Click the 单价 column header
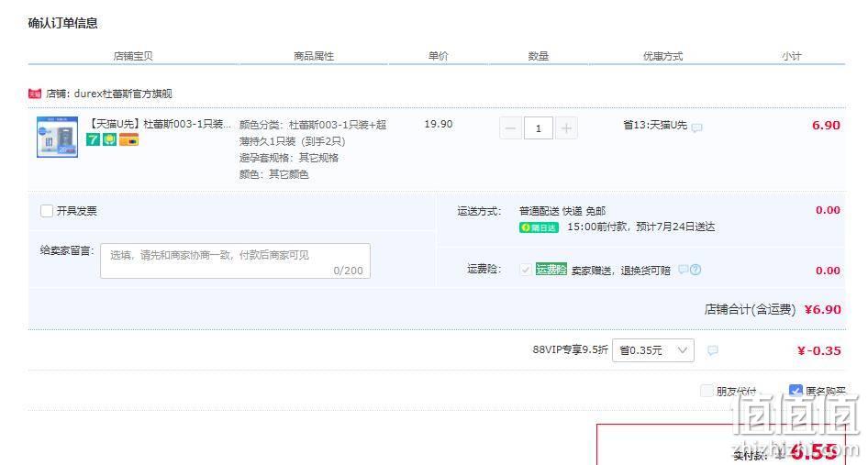Viewport: 868px width, 465px height. (x=438, y=56)
